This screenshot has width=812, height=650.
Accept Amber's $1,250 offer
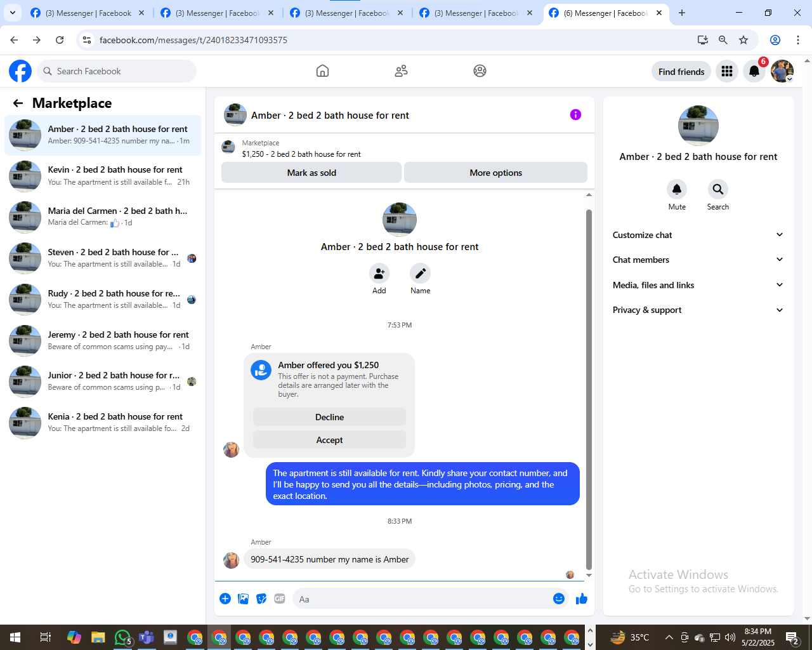click(x=329, y=440)
